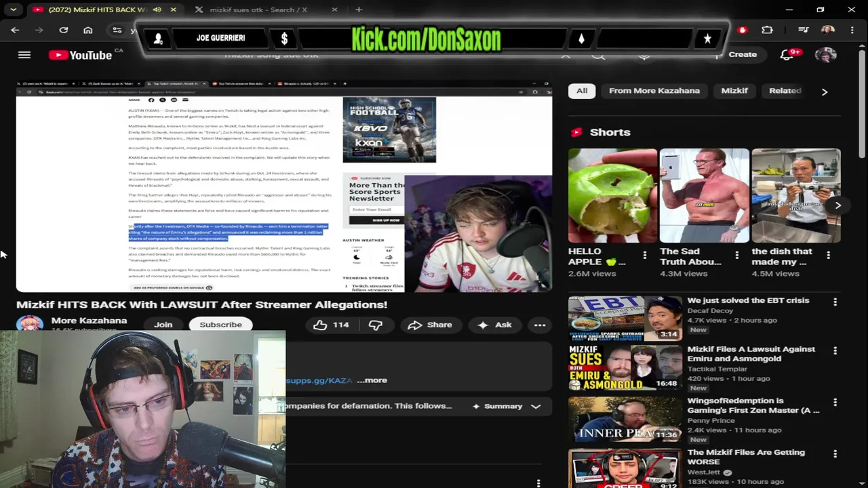Click the red recording extension icon
This screenshot has height=488, width=868.
743,30
